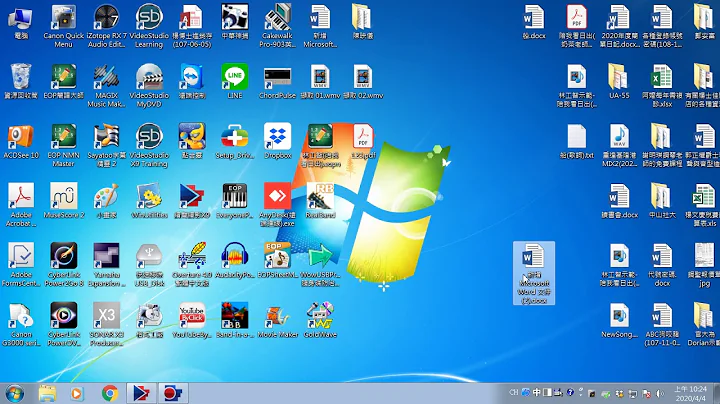The width and height of the screenshot is (720, 404).
Task: Select the 123.pdf file
Action: [x=363, y=141]
